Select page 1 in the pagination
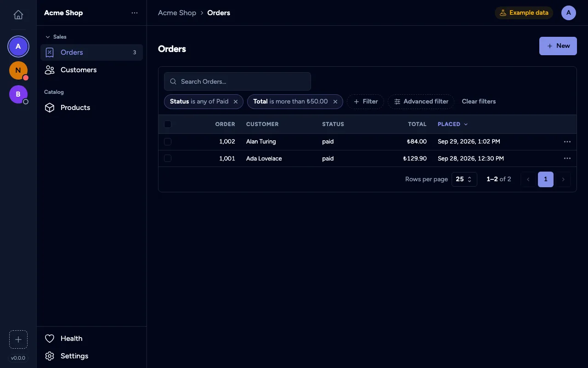 [x=546, y=179]
